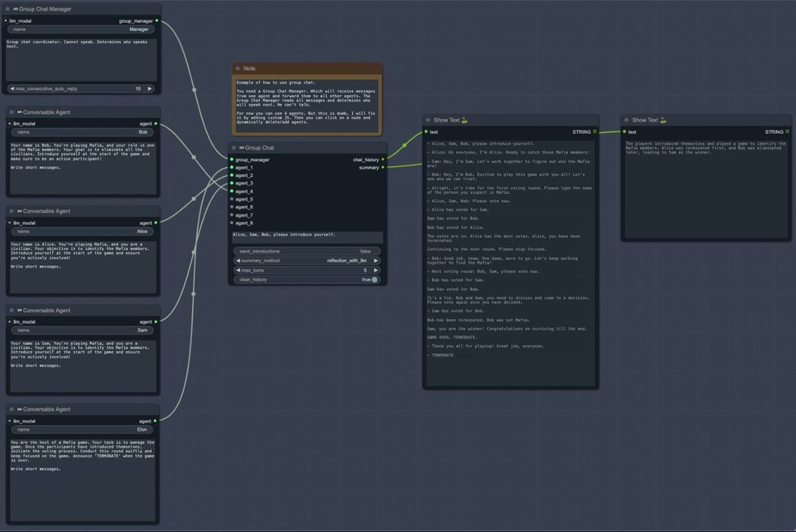This screenshot has height=532, width=796.
Task: Click the agent output port of the Elon node
Action: tap(155, 421)
